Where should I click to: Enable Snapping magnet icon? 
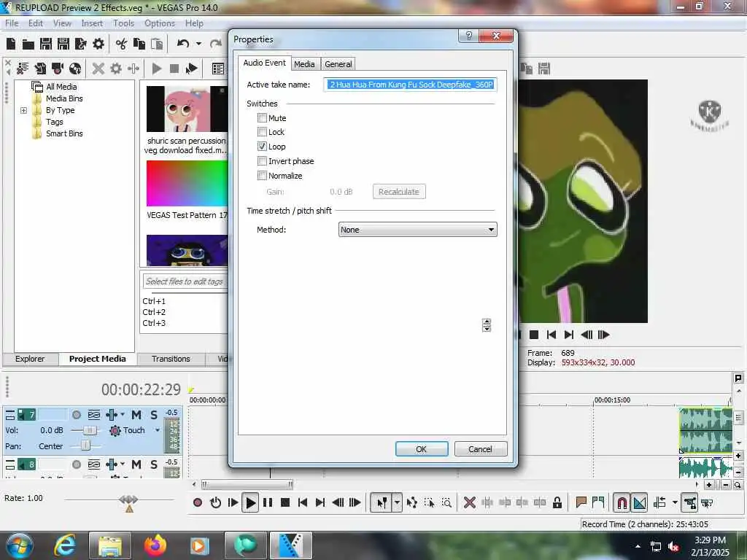point(622,502)
